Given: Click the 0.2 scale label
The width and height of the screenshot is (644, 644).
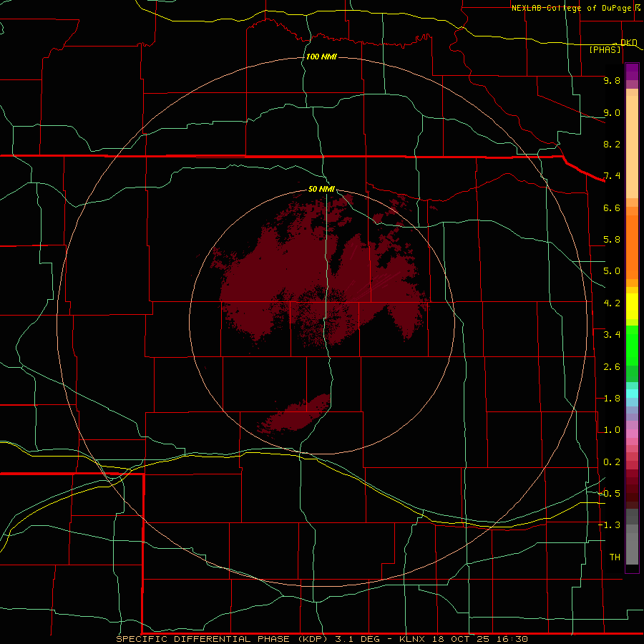Looking at the screenshot, I should [x=612, y=462].
